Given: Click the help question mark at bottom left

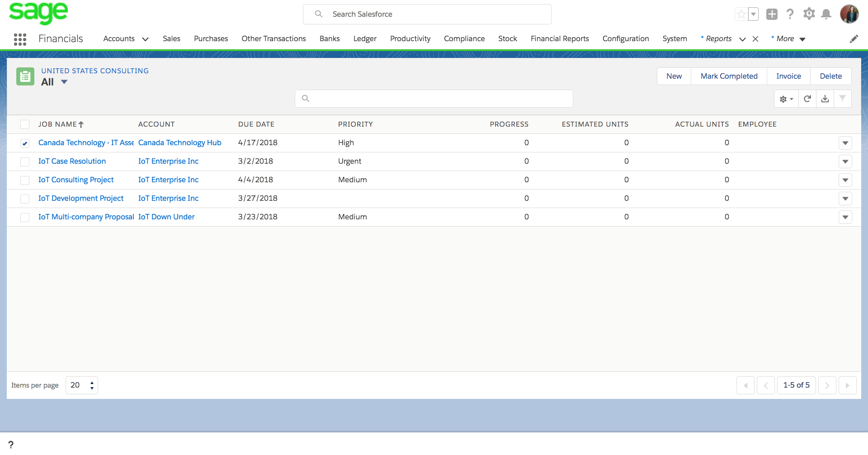Looking at the screenshot, I should click(11, 445).
